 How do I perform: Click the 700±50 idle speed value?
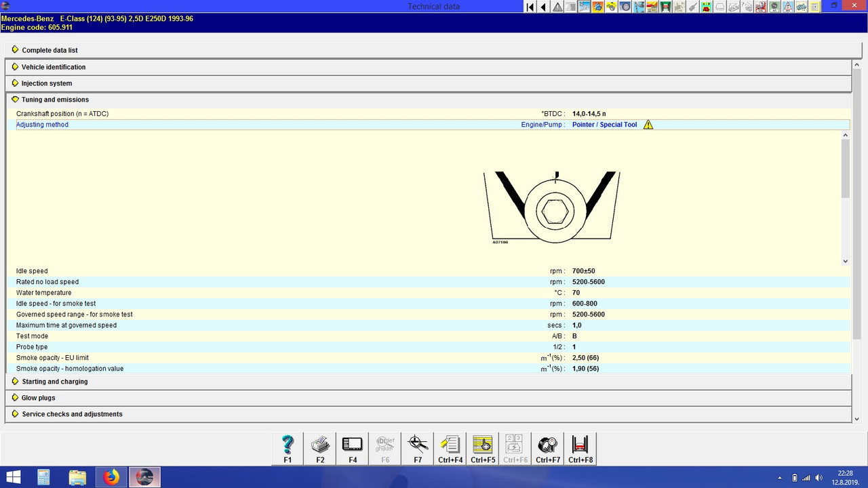(x=584, y=271)
